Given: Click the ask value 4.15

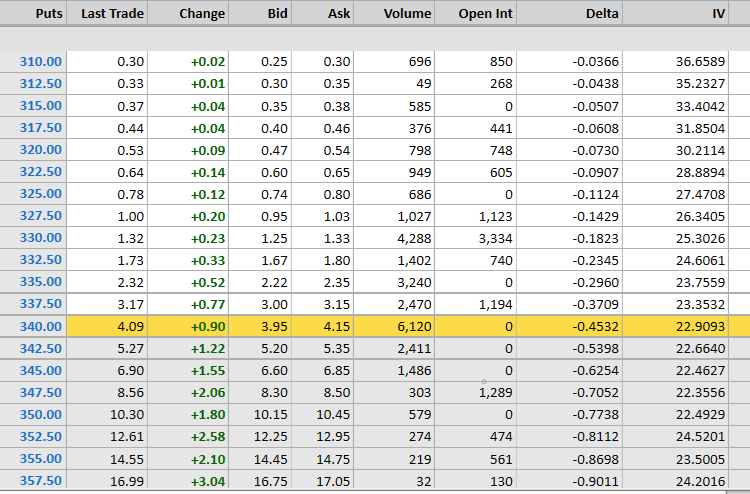Looking at the screenshot, I should pos(337,327).
